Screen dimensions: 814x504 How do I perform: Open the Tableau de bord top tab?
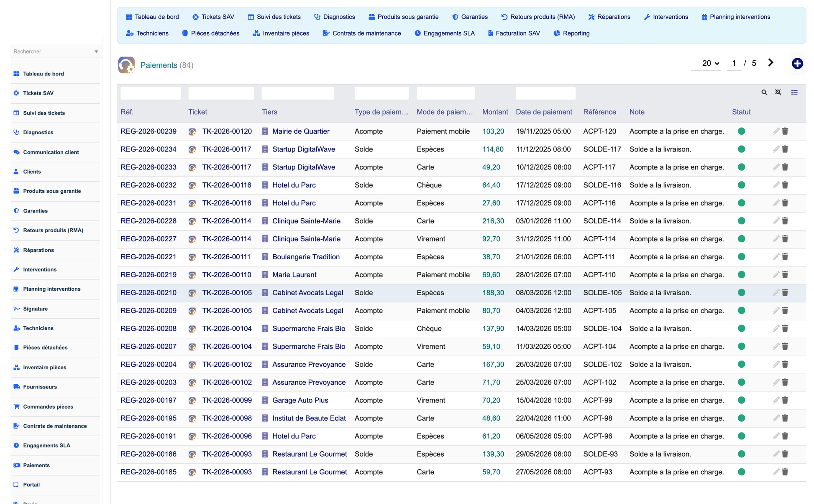tap(152, 17)
